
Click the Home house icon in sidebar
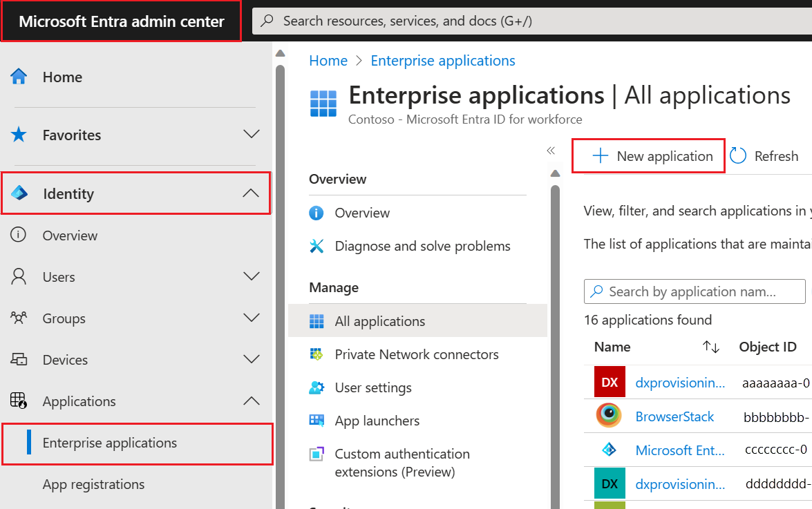[19, 77]
